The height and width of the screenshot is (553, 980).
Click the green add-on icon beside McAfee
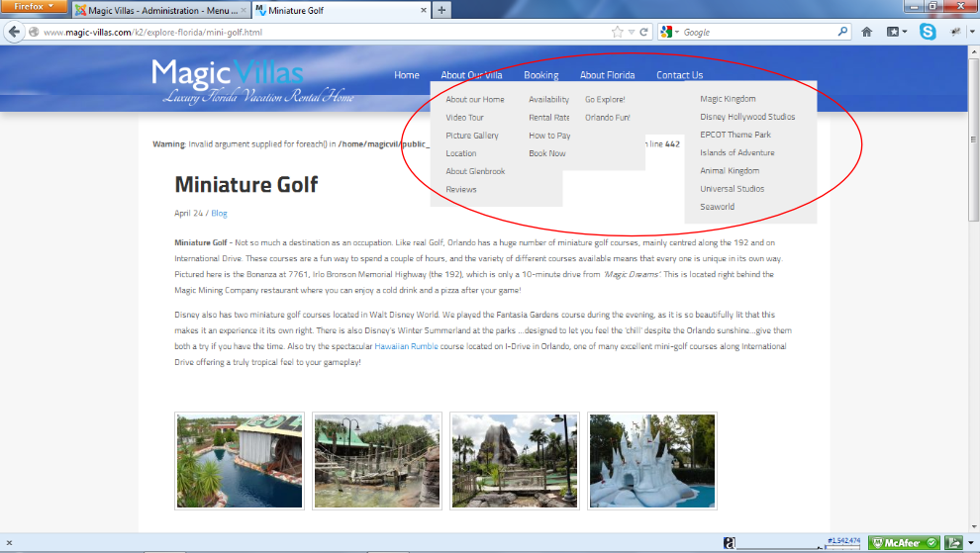[x=953, y=542]
